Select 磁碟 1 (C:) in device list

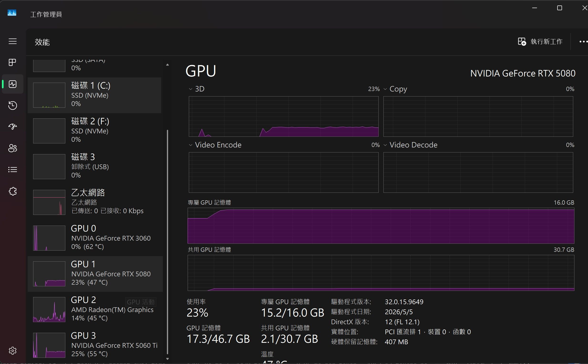coord(94,95)
